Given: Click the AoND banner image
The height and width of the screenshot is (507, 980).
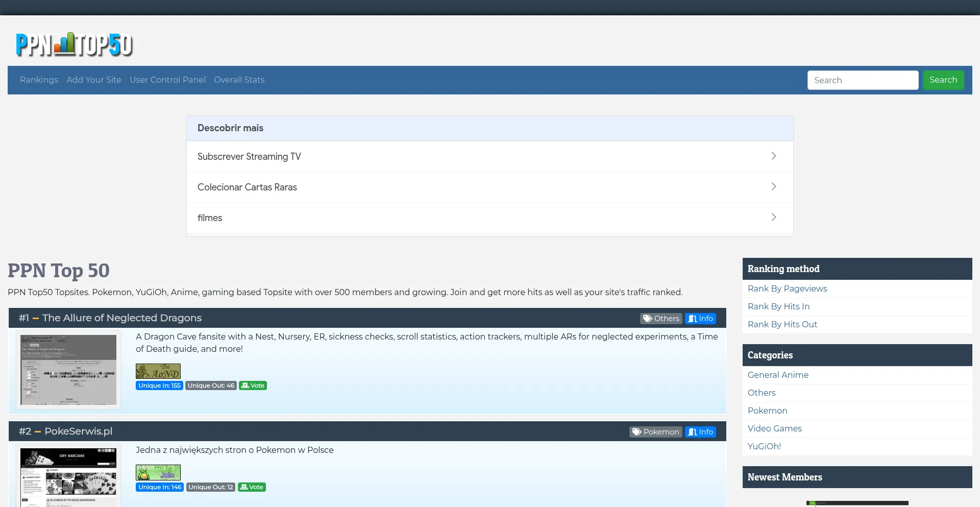Looking at the screenshot, I should pos(158,371).
